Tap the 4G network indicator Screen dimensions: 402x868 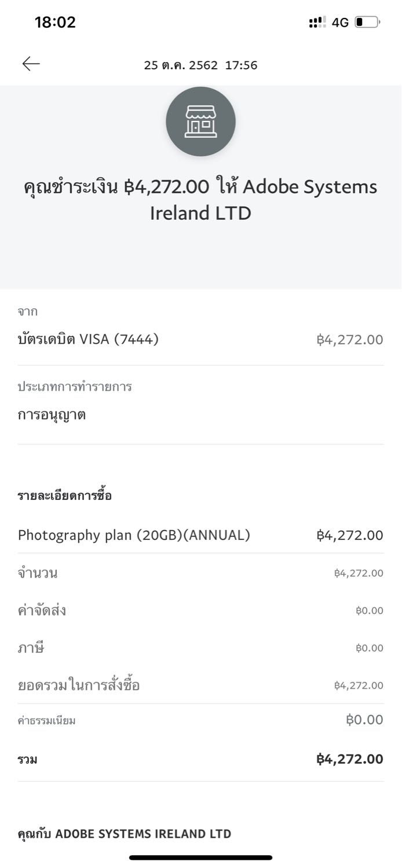(341, 23)
